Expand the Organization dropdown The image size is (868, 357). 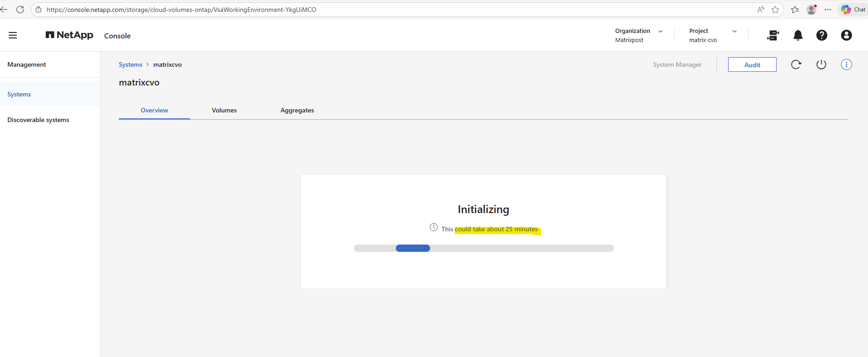pyautogui.click(x=639, y=35)
